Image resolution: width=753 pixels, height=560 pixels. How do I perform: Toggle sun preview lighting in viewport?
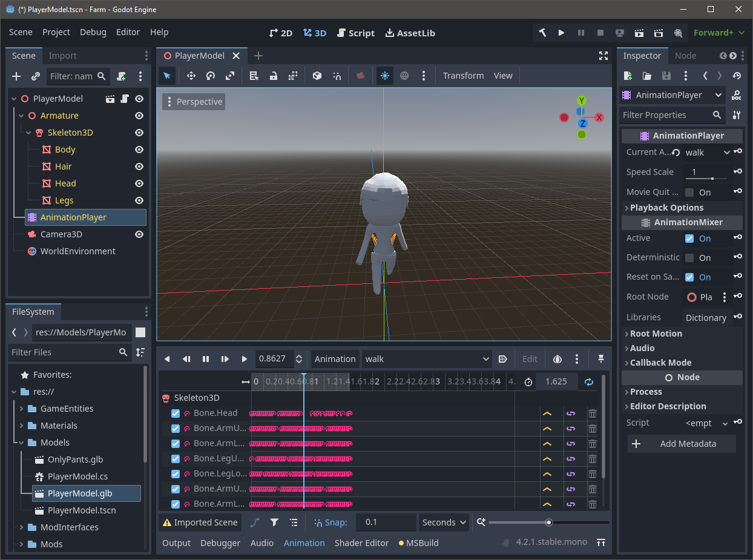point(385,76)
